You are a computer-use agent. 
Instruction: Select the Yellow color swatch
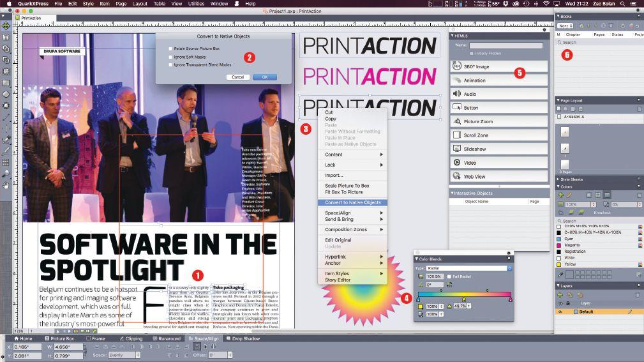pyautogui.click(x=558, y=264)
